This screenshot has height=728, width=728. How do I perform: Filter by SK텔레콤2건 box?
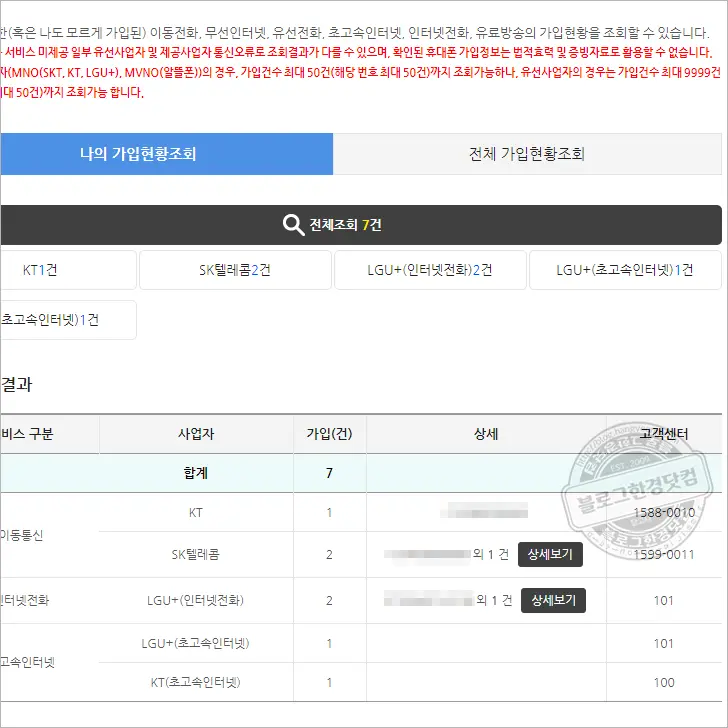click(235, 270)
